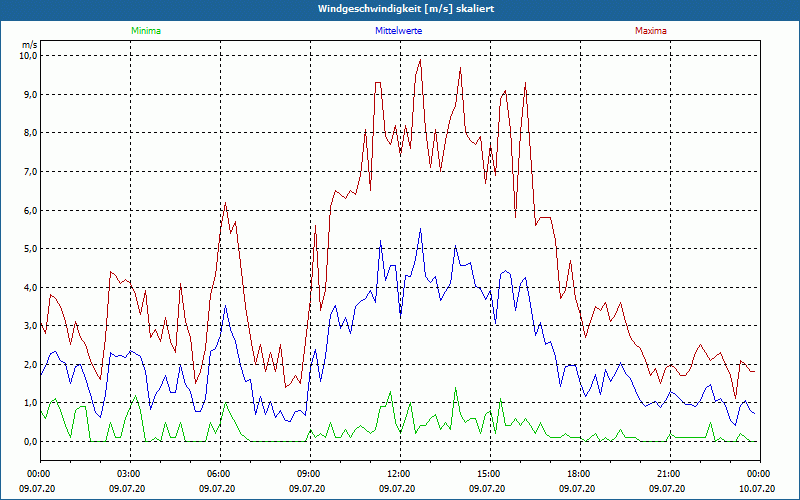Screen dimensions: 800x500
Task: Click the 0,0 y-axis value
Action: (x=31, y=441)
